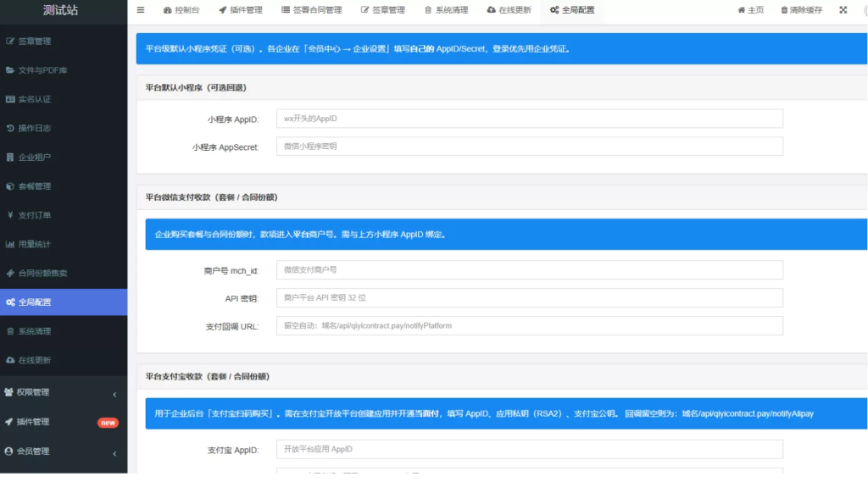Open 操作日志 in the sidebar
Screen dimensions: 868x482
pos(64,128)
